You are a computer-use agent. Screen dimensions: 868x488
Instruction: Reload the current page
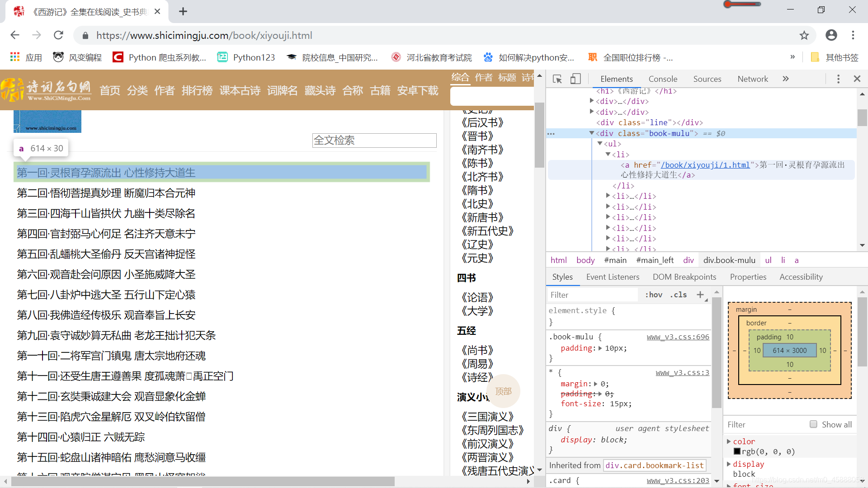(58, 35)
